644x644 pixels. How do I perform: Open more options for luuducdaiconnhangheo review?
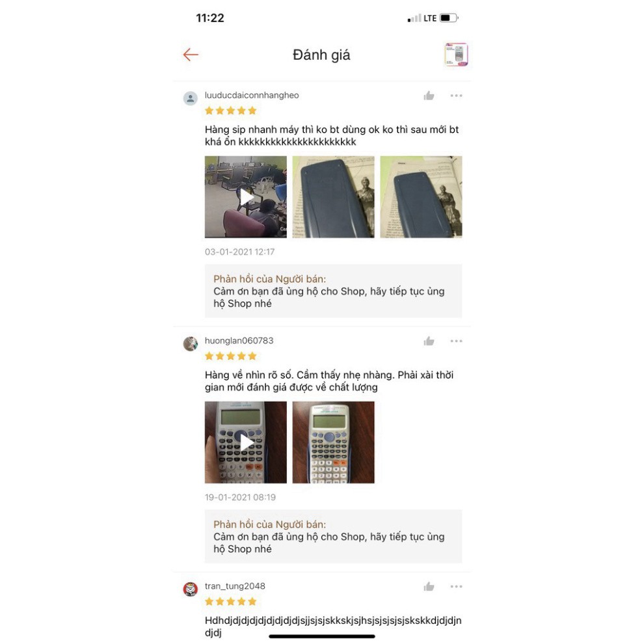[x=456, y=96]
